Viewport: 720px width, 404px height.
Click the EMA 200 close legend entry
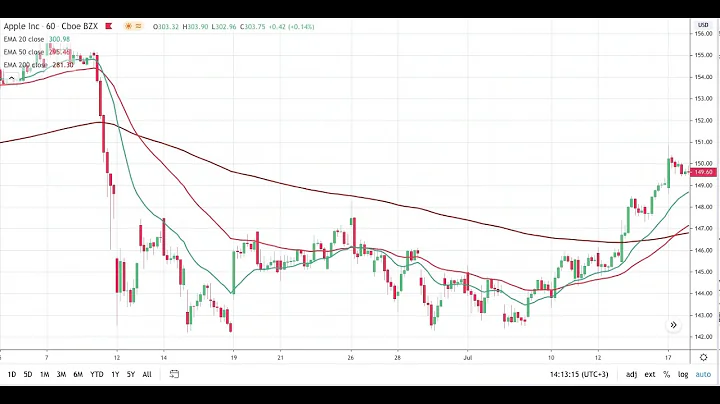tap(38, 65)
